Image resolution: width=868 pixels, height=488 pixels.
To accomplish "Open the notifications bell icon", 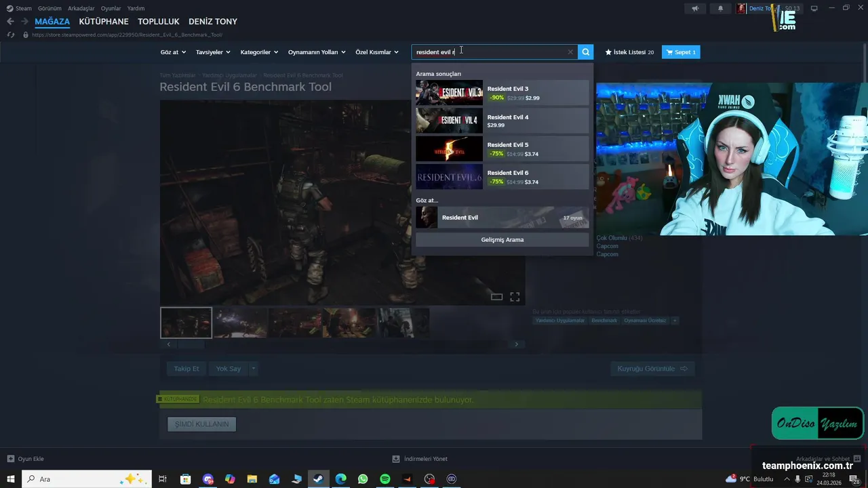I will tap(720, 8).
